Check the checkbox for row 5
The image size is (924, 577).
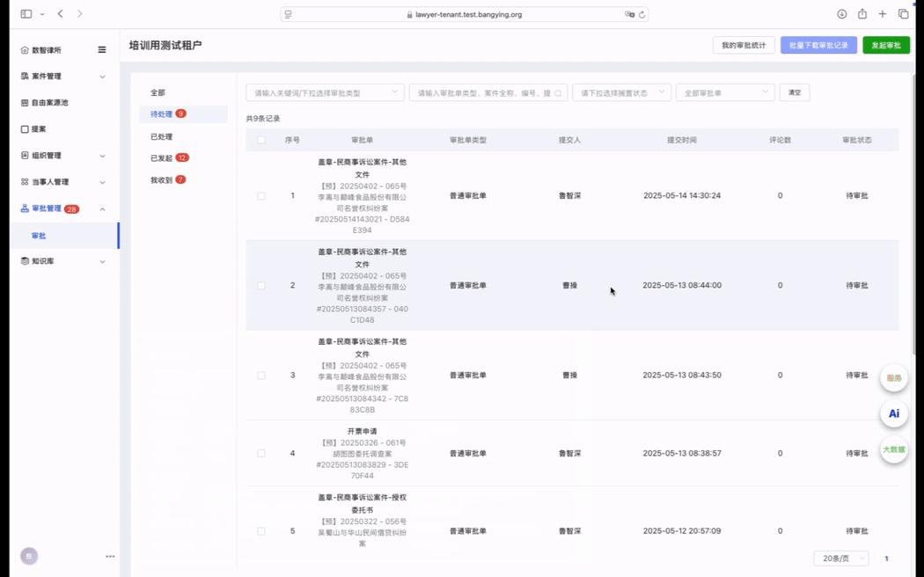261,531
